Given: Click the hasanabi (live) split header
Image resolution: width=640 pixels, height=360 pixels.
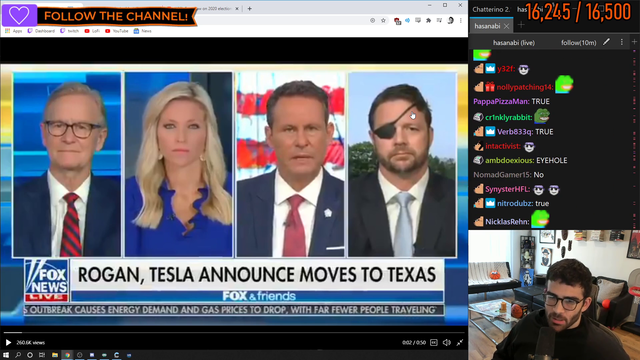Looking at the screenshot, I should pyautogui.click(x=513, y=42).
